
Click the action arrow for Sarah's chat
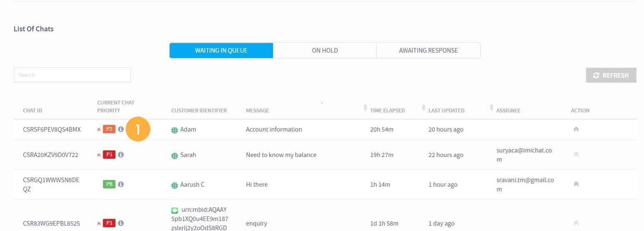[x=576, y=155]
